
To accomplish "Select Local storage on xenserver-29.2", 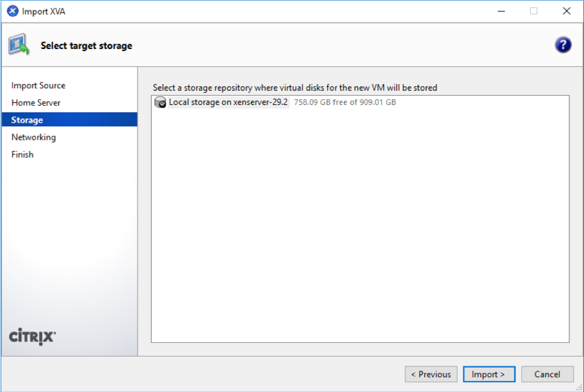I will (228, 103).
